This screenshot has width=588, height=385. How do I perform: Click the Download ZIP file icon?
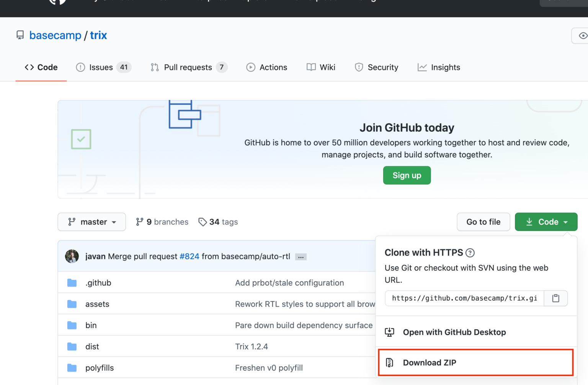pos(390,362)
